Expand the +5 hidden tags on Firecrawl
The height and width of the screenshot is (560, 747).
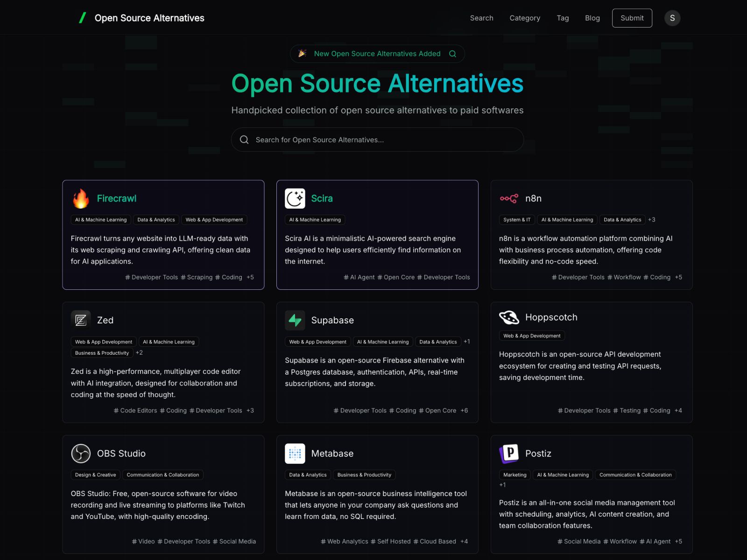(x=250, y=277)
